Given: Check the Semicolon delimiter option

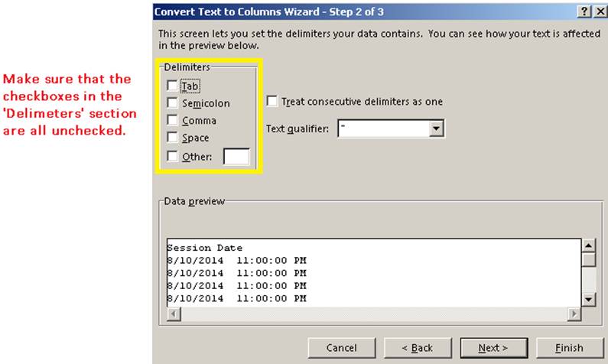Looking at the screenshot, I should tap(172, 102).
